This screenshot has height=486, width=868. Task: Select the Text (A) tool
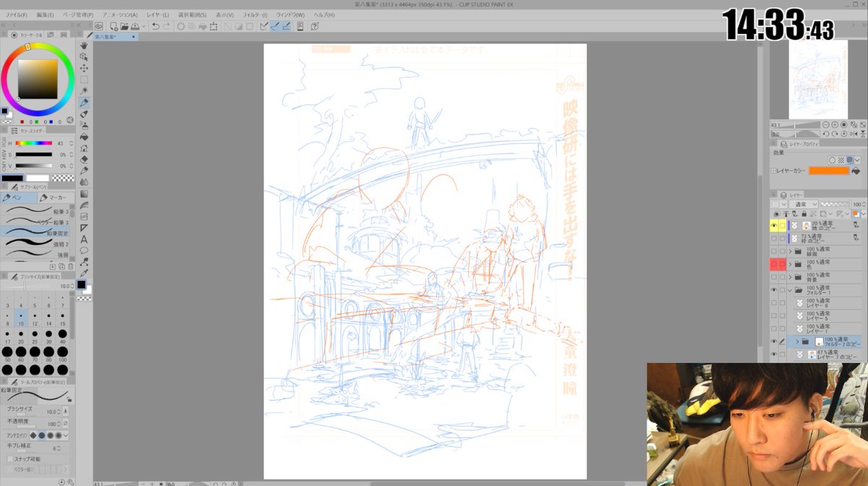[85, 239]
